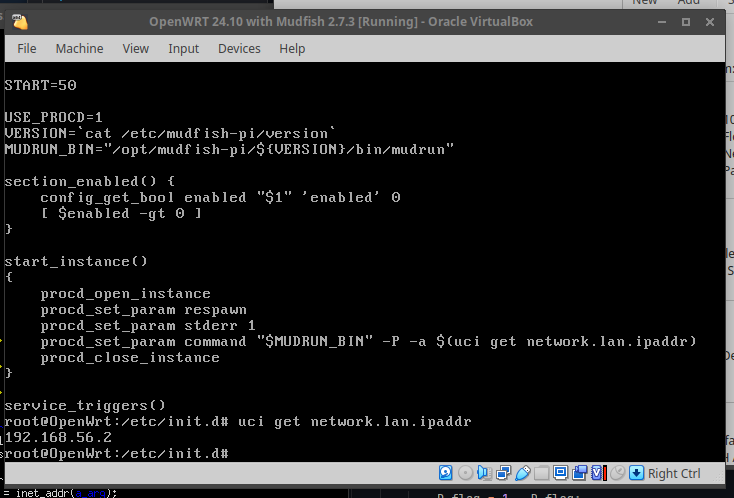Click the procd_set_param respawn line
This screenshot has width=734, height=498.
144,309
